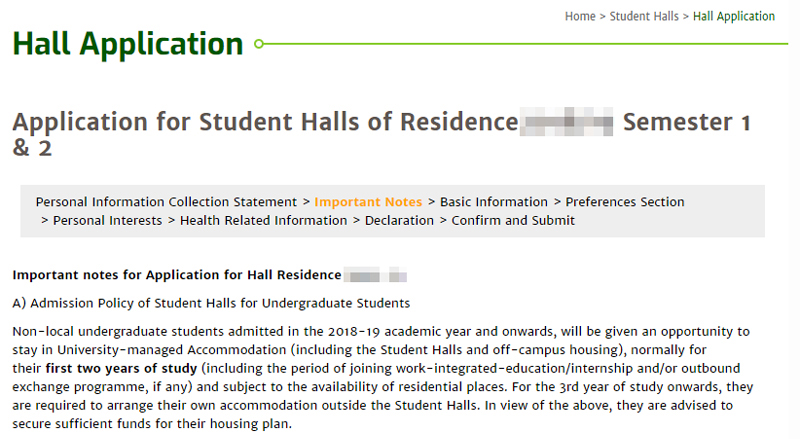Click the arrow before Personal Interests

(x=44, y=221)
